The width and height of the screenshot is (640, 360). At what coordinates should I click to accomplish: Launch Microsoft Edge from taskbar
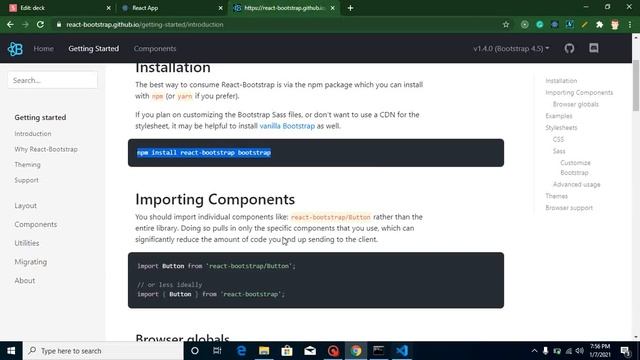241,351
